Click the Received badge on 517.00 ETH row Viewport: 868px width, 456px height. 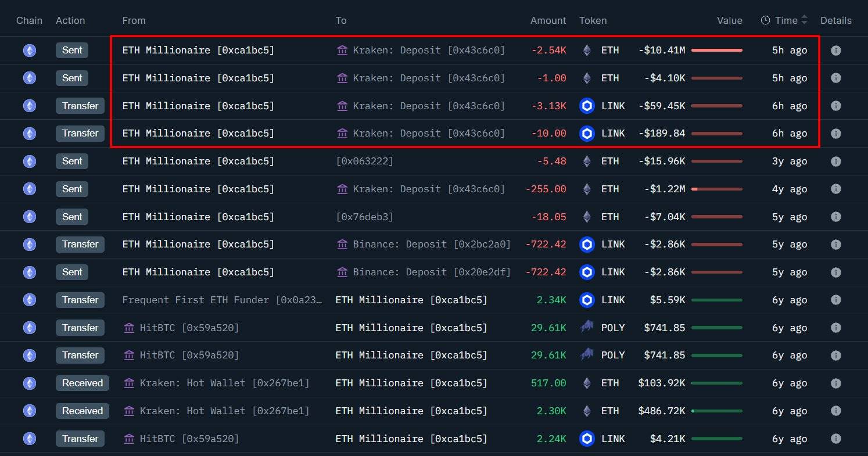click(x=82, y=383)
